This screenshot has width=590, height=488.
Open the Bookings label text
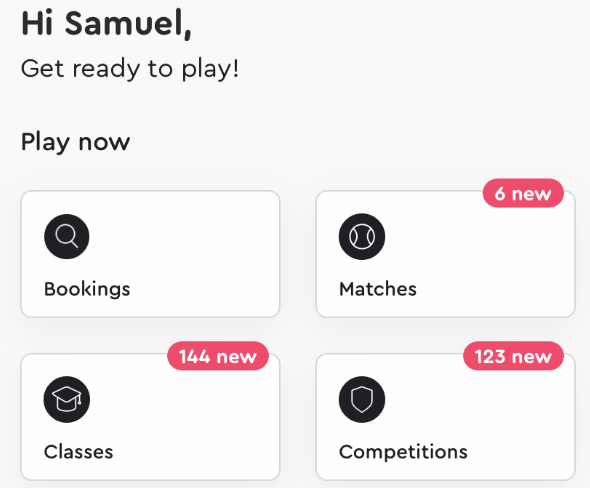[87, 289]
